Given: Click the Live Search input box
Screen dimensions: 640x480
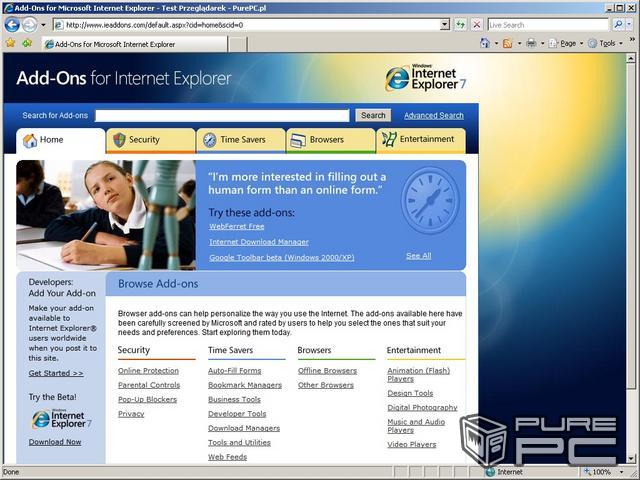Looking at the screenshot, I should (x=548, y=25).
